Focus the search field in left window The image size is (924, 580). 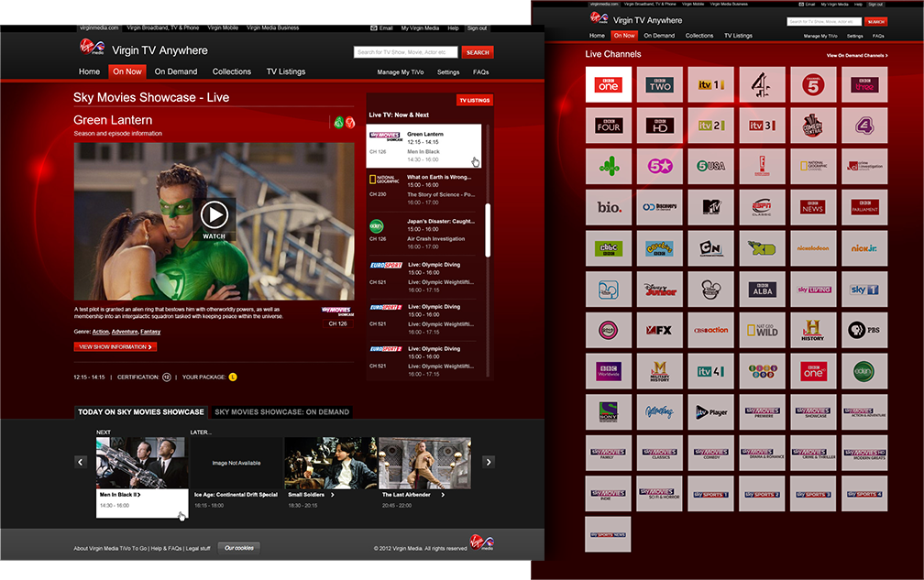pyautogui.click(x=405, y=52)
